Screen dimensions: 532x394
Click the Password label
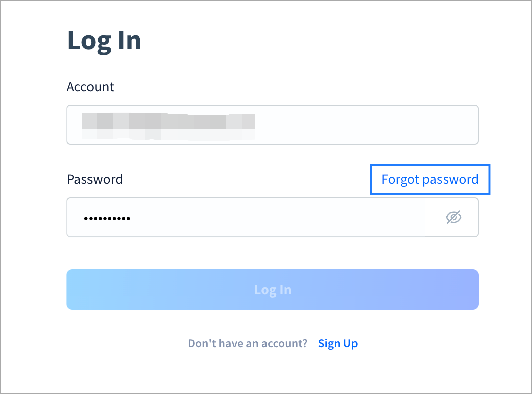click(95, 179)
